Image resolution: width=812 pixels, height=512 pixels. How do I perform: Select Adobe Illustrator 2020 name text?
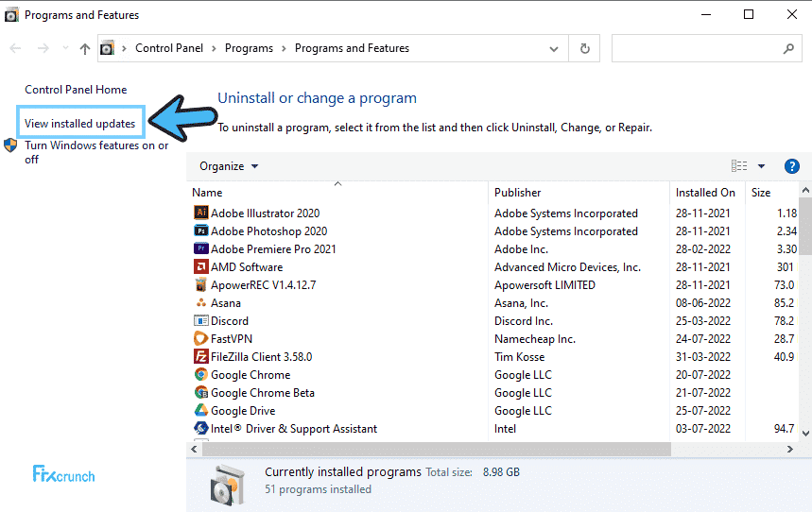[265, 213]
